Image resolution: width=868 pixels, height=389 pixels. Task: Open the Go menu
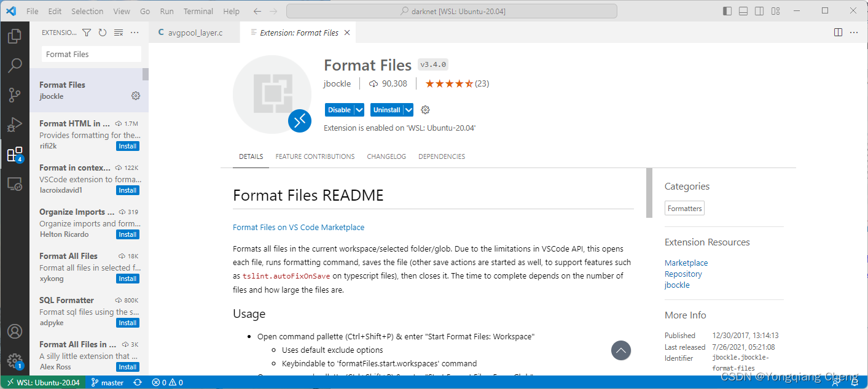tap(145, 11)
